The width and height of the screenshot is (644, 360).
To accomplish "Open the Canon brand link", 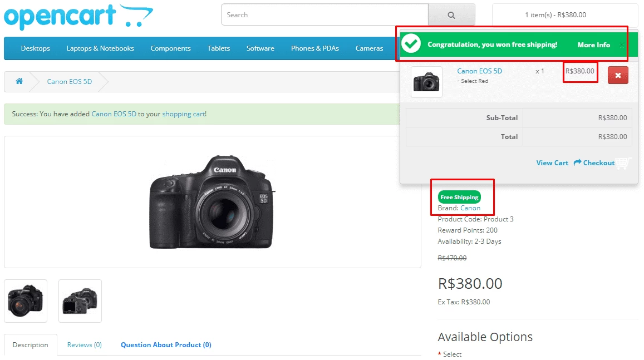I will pos(470,208).
